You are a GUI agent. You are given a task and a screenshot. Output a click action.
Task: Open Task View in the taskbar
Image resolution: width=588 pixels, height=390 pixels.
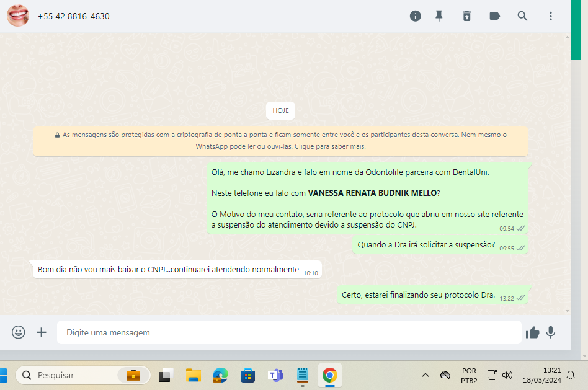coord(166,375)
